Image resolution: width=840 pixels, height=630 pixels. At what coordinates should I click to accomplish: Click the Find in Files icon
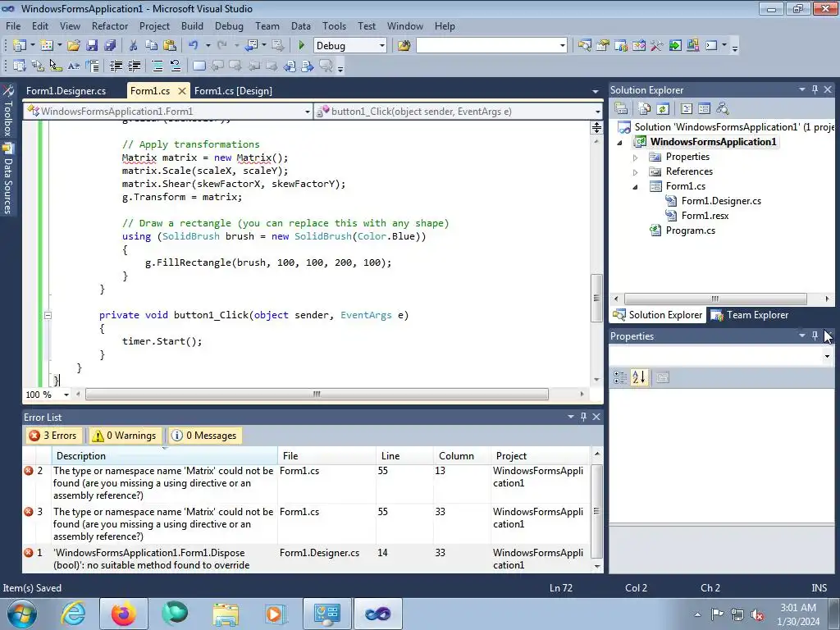pyautogui.click(x=404, y=46)
